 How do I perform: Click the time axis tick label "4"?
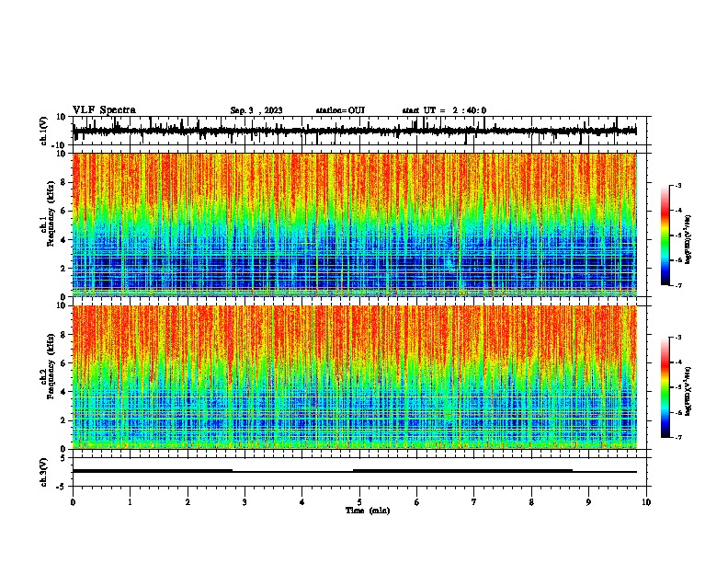pyautogui.click(x=302, y=502)
